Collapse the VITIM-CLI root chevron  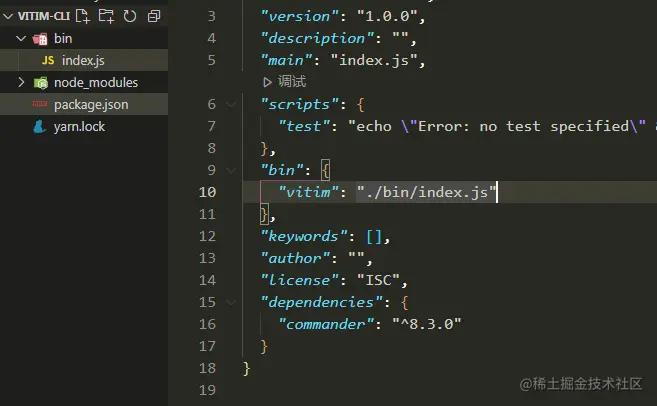[8, 16]
